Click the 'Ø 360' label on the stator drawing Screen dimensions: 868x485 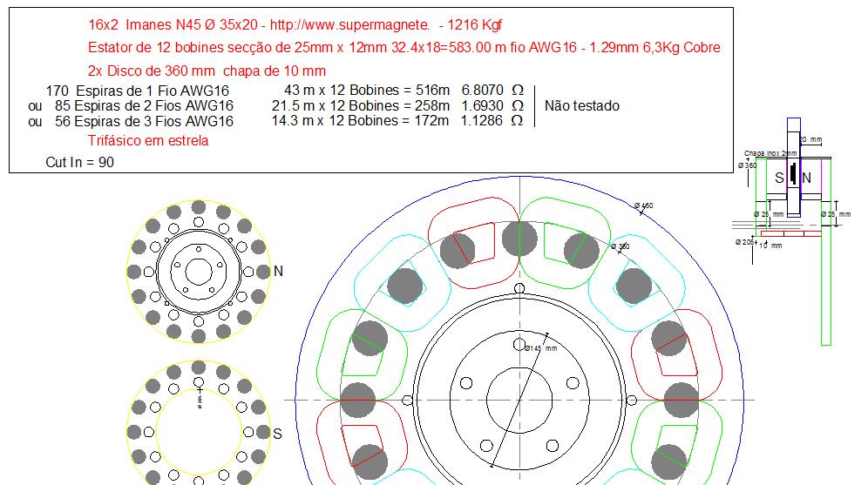620,246
